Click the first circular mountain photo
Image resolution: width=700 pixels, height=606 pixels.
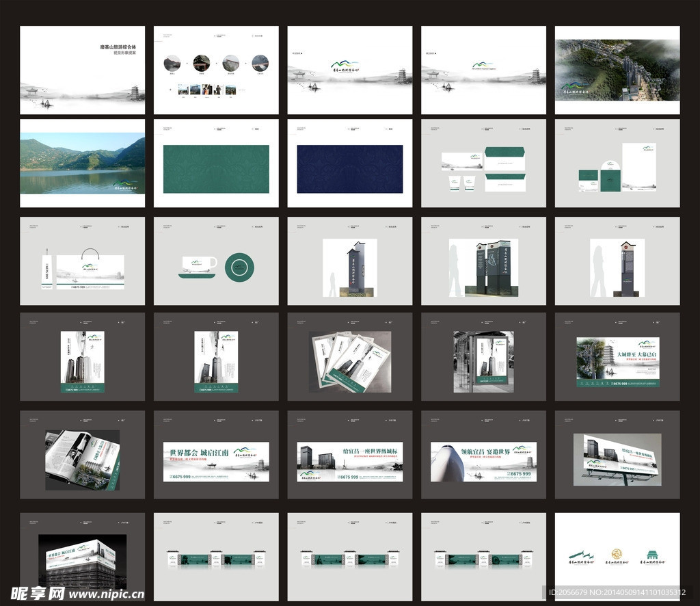click(172, 64)
